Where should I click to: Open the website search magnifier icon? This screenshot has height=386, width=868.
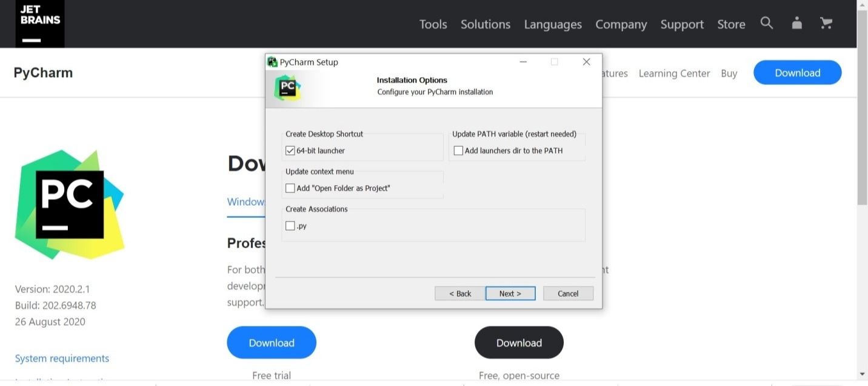767,23
